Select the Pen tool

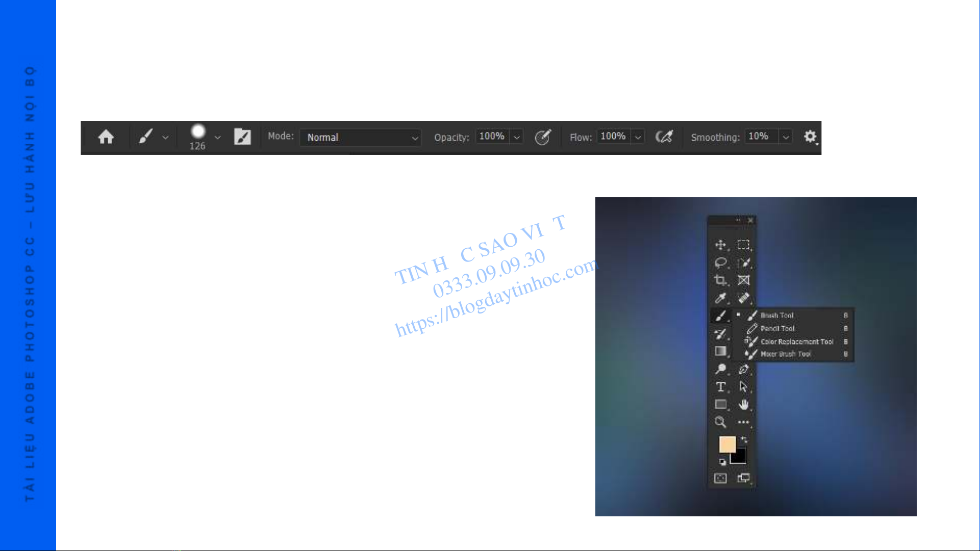744,369
